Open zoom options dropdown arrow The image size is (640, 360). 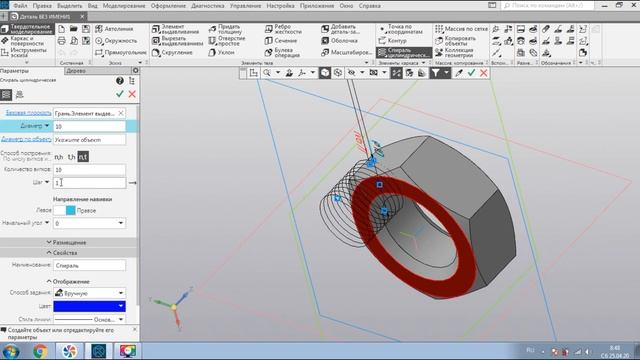point(278,73)
